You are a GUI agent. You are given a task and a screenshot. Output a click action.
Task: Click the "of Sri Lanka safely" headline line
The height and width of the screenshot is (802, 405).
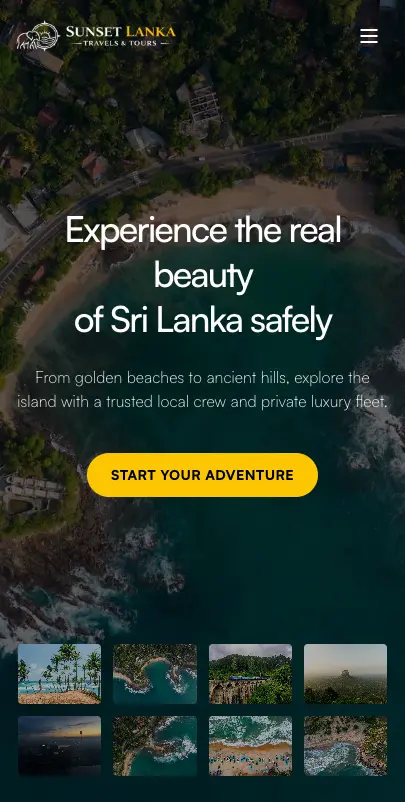click(204, 321)
